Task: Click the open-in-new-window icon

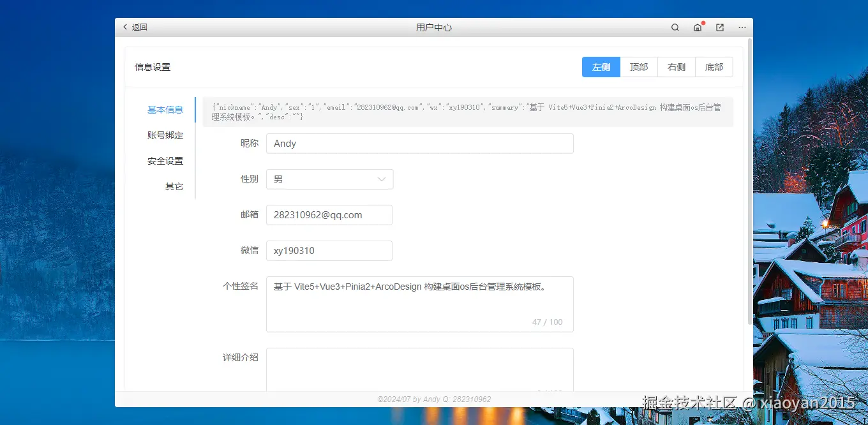Action: tap(719, 27)
